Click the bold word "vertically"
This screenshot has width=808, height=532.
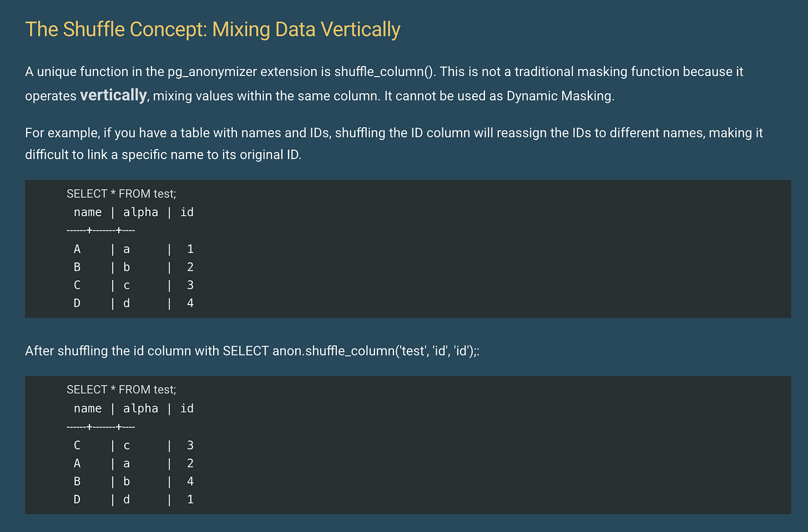coord(113,95)
